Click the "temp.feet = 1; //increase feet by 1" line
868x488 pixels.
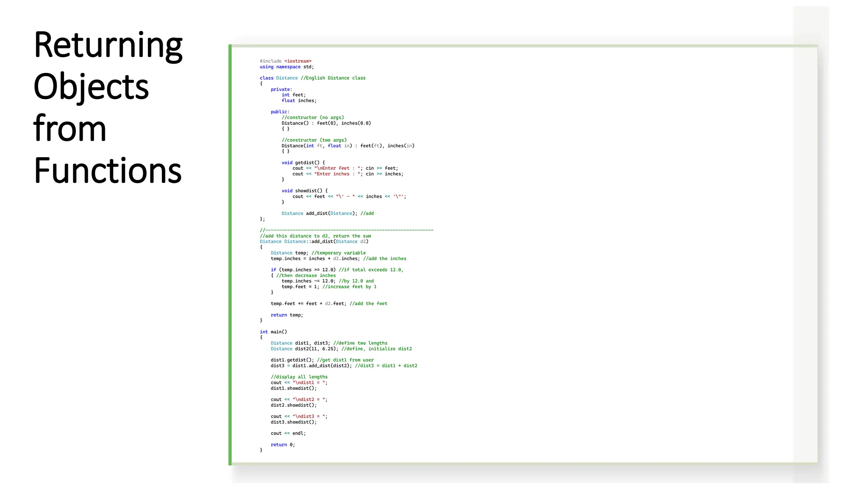[x=329, y=287]
